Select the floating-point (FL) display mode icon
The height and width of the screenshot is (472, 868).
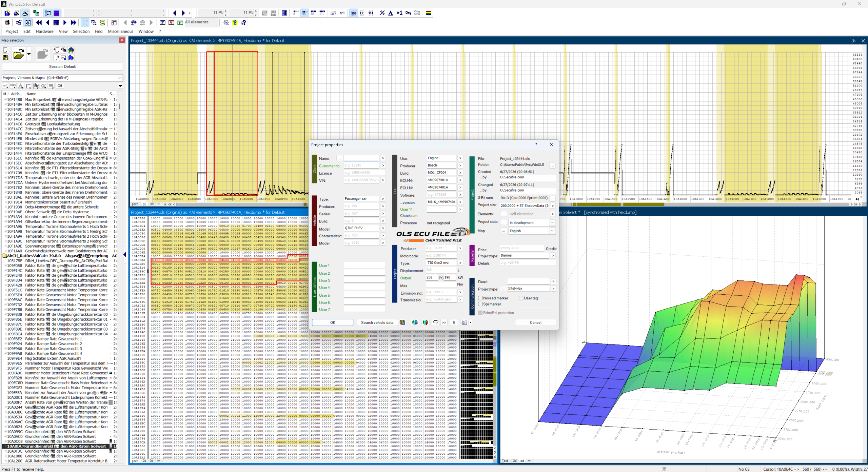322,13
